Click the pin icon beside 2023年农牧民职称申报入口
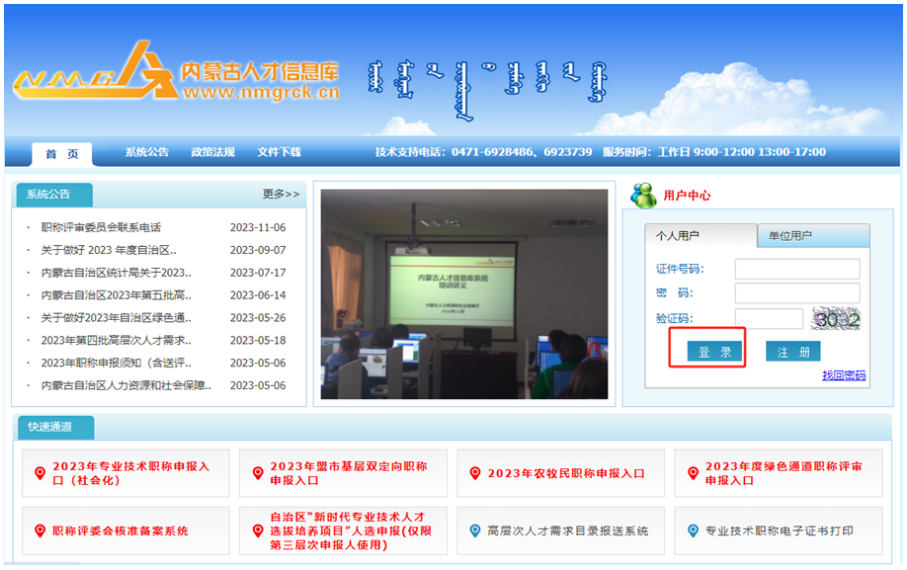 tap(475, 473)
